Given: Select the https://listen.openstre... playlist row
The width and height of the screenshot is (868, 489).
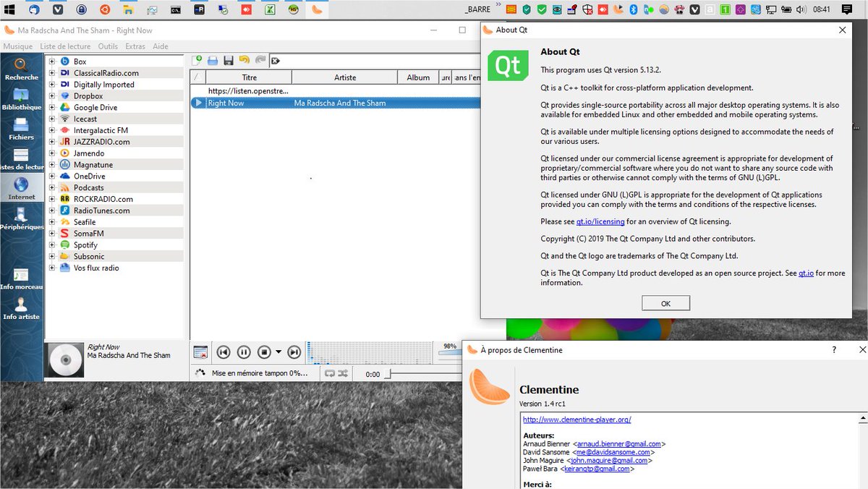Looking at the screenshot, I should click(x=336, y=91).
